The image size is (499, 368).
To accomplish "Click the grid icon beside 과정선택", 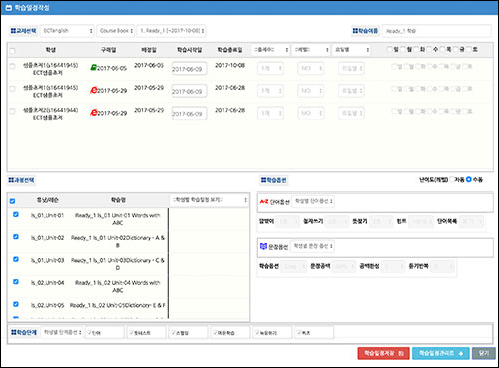I will coord(11,180).
